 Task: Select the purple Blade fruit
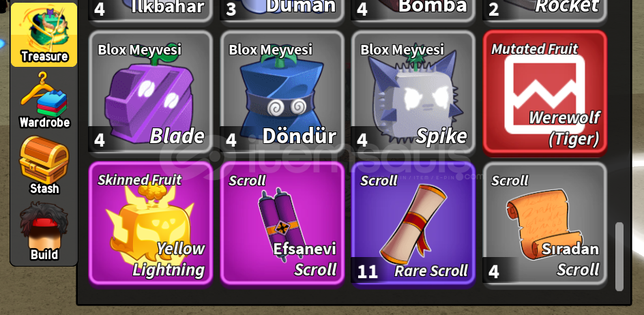(150, 91)
